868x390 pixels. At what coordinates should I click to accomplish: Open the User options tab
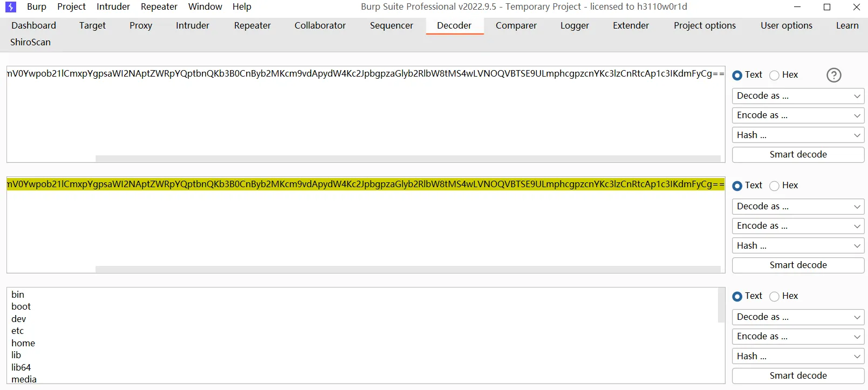(787, 25)
